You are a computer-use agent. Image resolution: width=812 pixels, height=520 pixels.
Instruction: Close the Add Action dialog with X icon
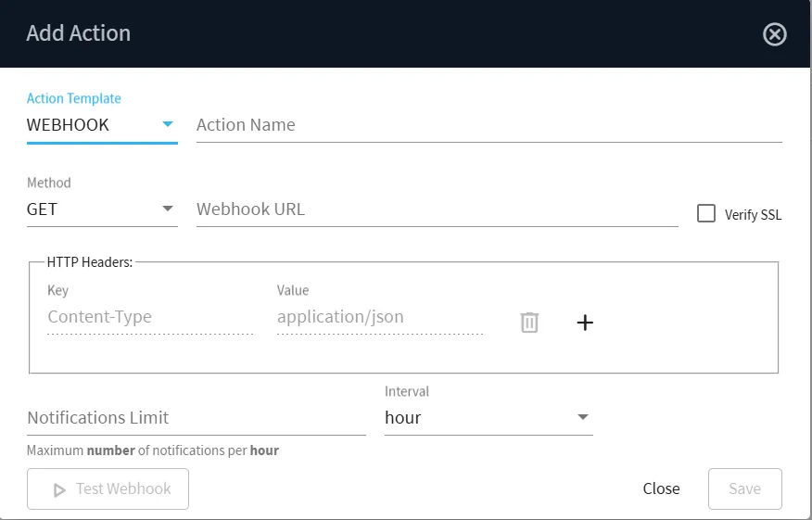click(x=775, y=34)
